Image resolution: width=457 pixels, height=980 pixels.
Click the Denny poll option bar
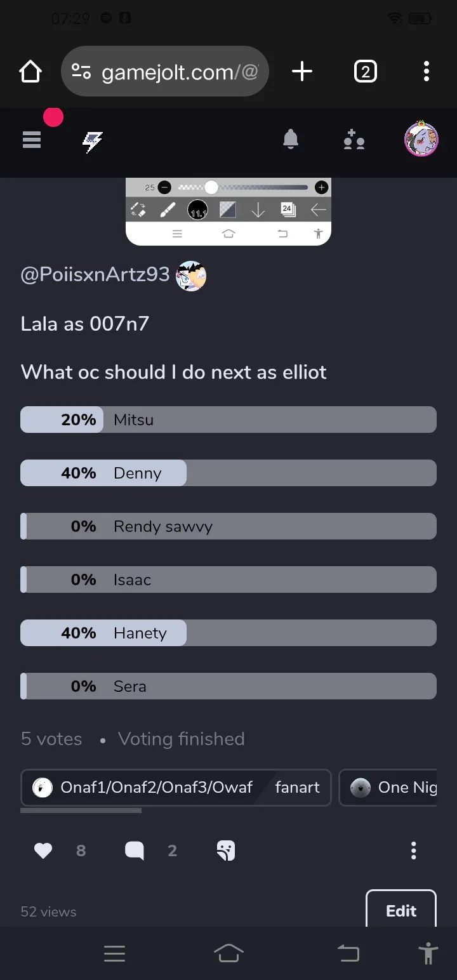(228, 473)
